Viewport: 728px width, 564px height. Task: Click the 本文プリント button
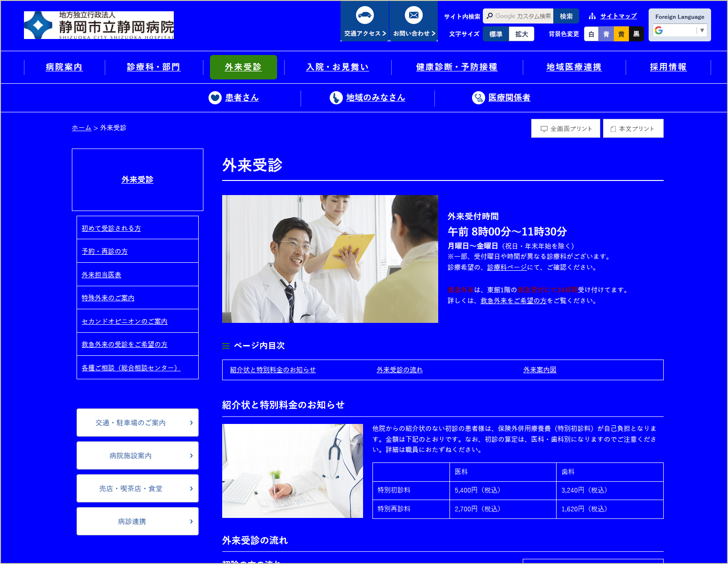[x=633, y=128]
